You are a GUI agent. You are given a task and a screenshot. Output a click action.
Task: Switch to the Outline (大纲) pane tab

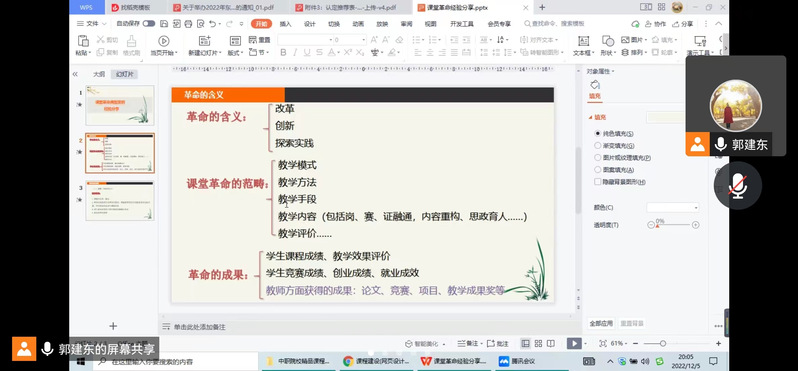[99, 74]
